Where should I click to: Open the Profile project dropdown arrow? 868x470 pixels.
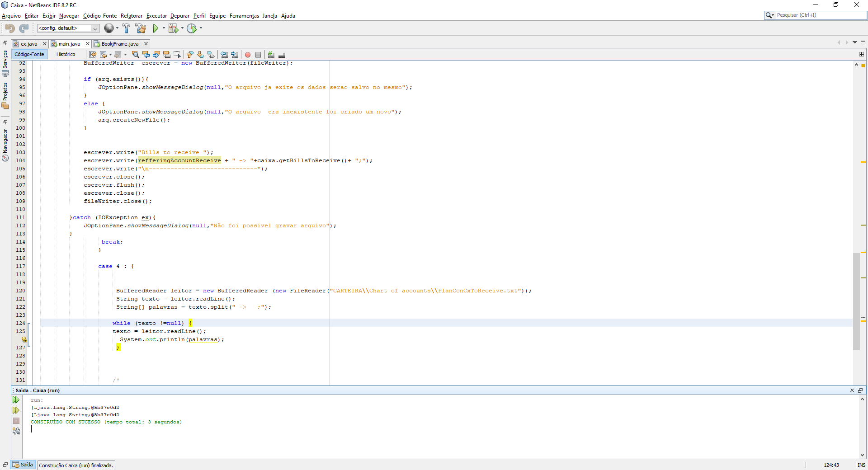coord(201,28)
